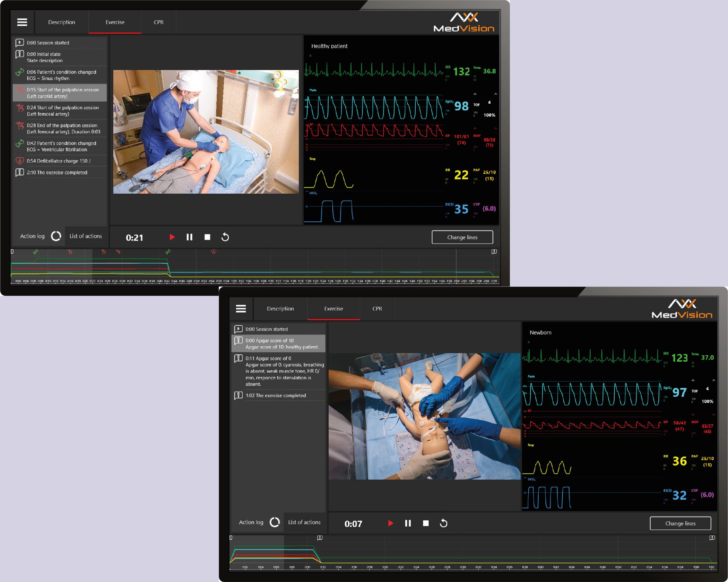This screenshot has height=582, width=728.
Task: Click Change lines button for Newborn monitor
Action: pos(680,523)
